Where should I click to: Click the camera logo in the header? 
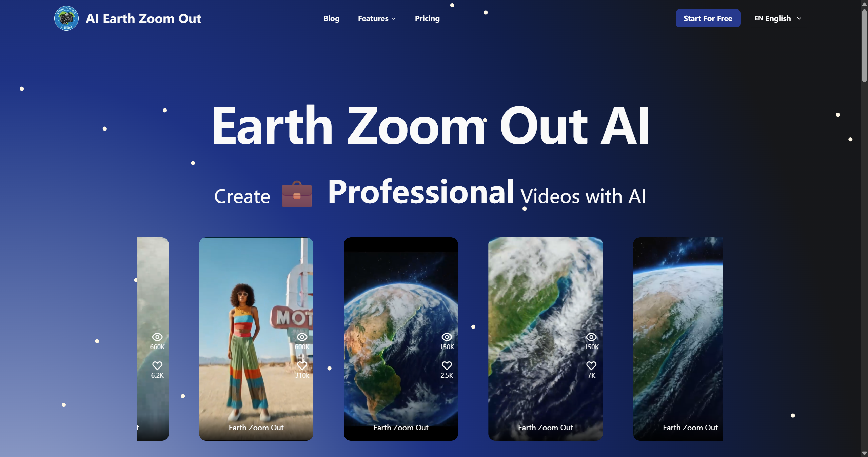pyautogui.click(x=66, y=18)
